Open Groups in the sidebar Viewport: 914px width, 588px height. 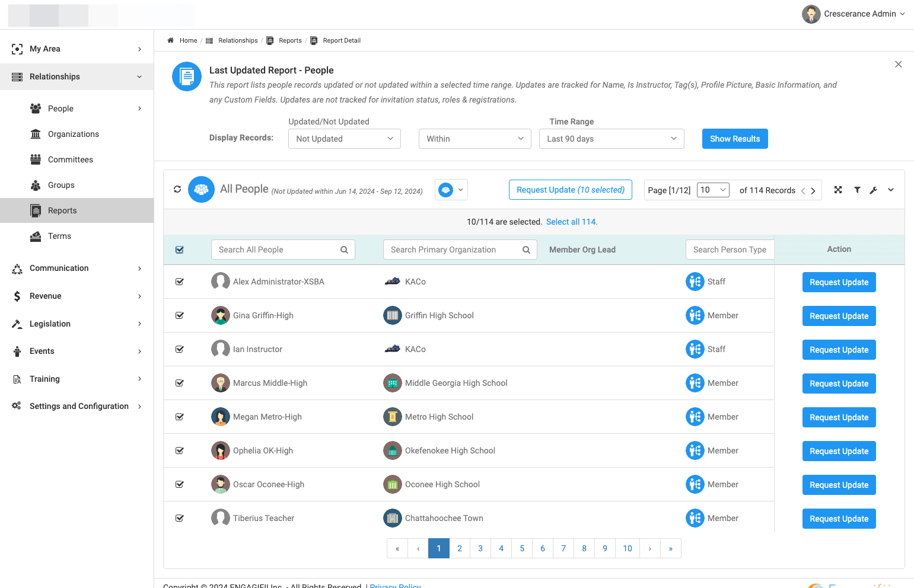coord(61,185)
